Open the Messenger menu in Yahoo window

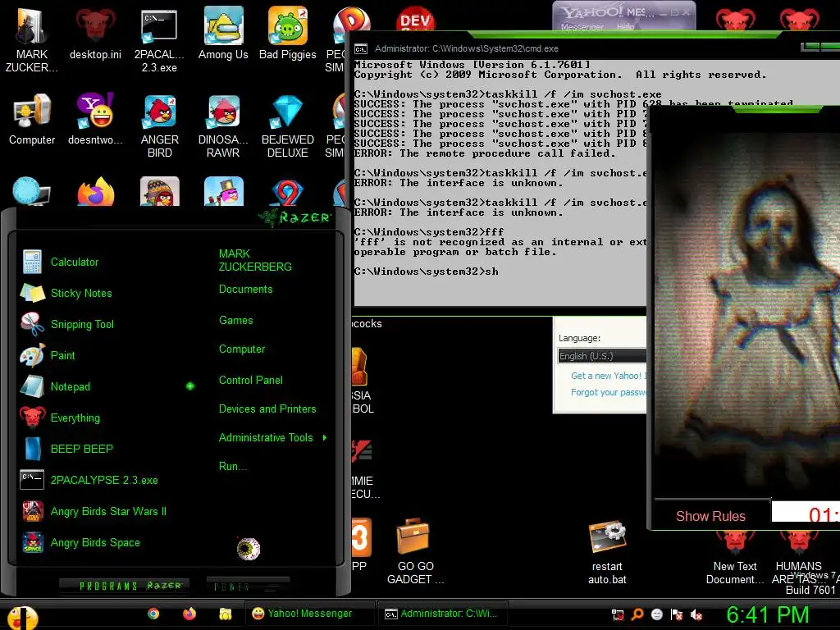(x=582, y=27)
